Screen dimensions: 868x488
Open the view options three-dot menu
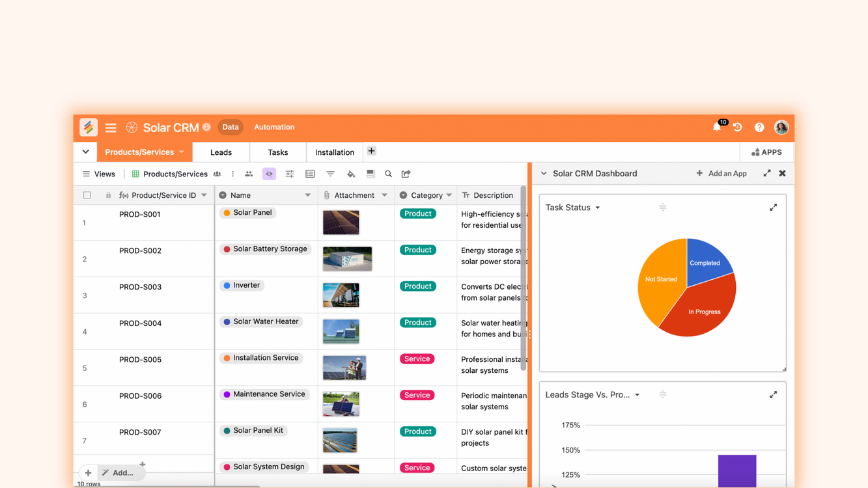[233, 174]
